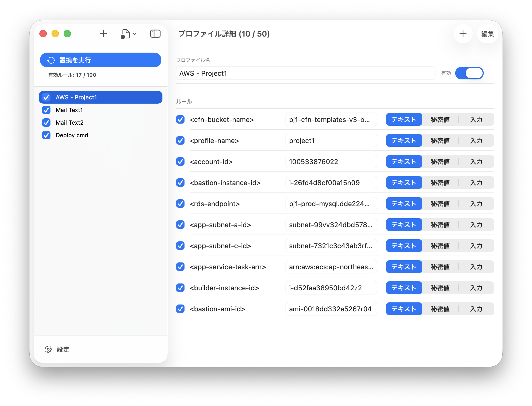Set <cfn-bucket-name> type to 秘密値
Screen dimensions: 532x406
(x=440, y=119)
